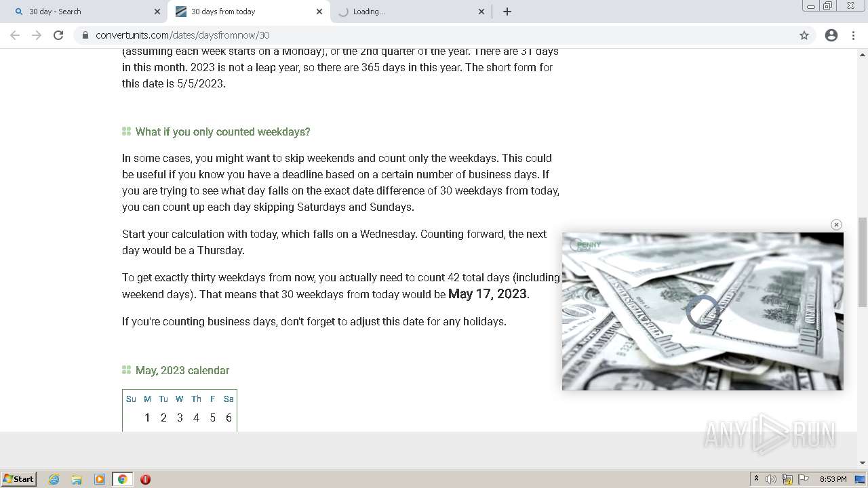Screen dimensions: 868x488
Task: Click the green icon beside weekdays heading
Action: [x=126, y=131]
